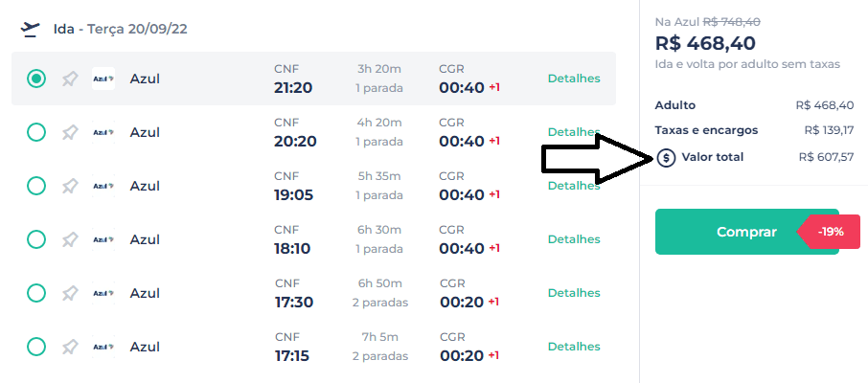Click the departing plane icon next to Ida
Screen dimensions: 868x383
31,29
